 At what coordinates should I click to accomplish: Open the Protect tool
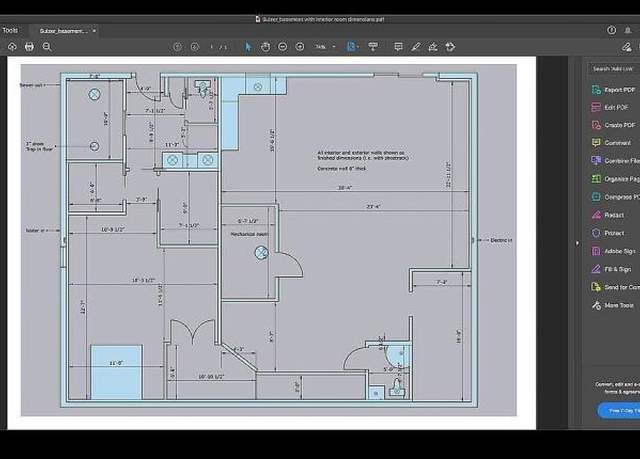click(x=609, y=233)
